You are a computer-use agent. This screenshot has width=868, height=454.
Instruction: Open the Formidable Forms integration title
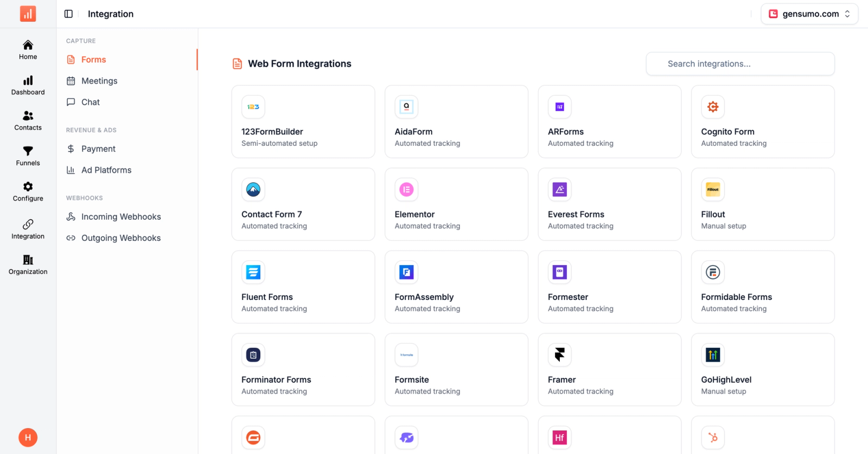tap(737, 297)
